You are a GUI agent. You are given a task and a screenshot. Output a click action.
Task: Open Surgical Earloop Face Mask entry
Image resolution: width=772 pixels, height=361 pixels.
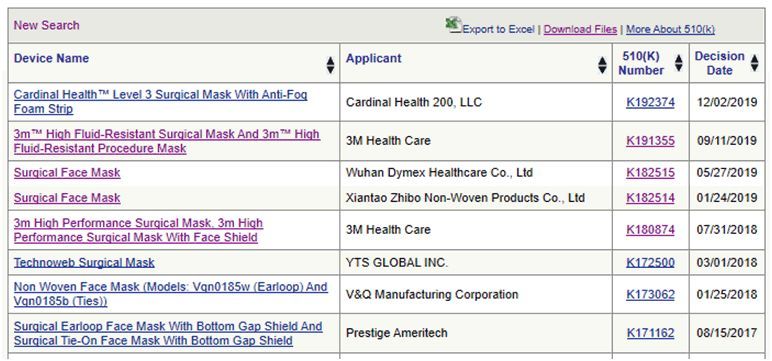(x=168, y=333)
